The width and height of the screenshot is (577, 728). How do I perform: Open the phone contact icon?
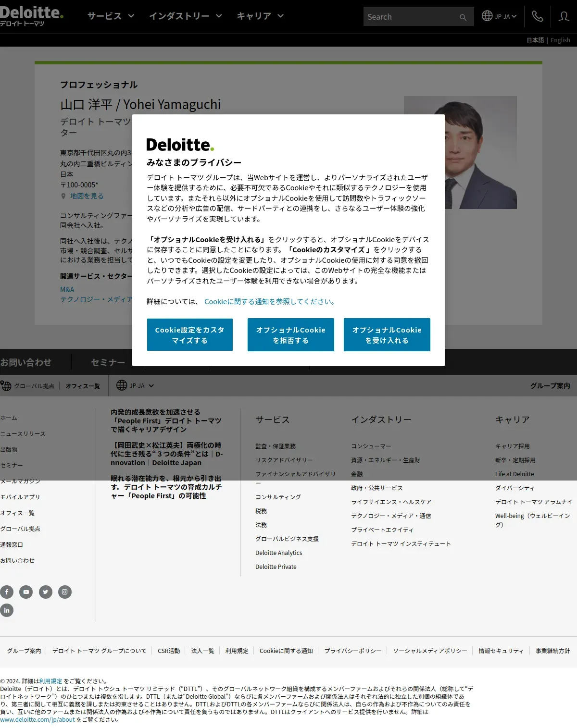click(537, 16)
